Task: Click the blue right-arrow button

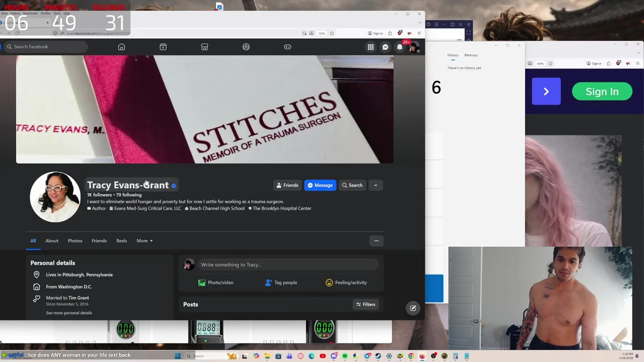Action: coord(546,92)
